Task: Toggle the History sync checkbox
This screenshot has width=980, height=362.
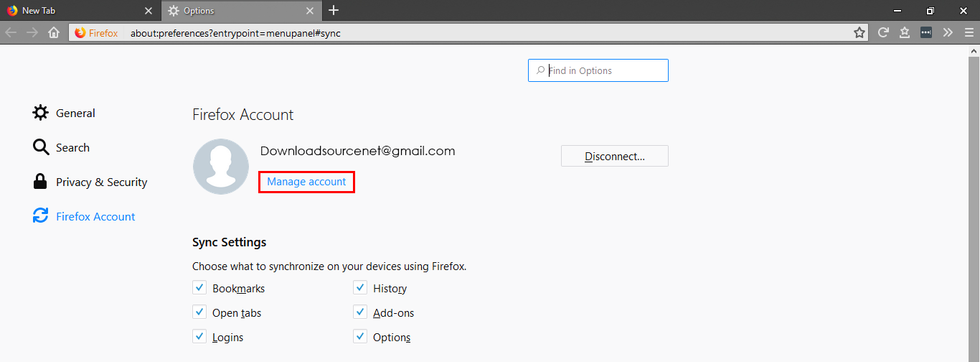Action: pos(359,288)
